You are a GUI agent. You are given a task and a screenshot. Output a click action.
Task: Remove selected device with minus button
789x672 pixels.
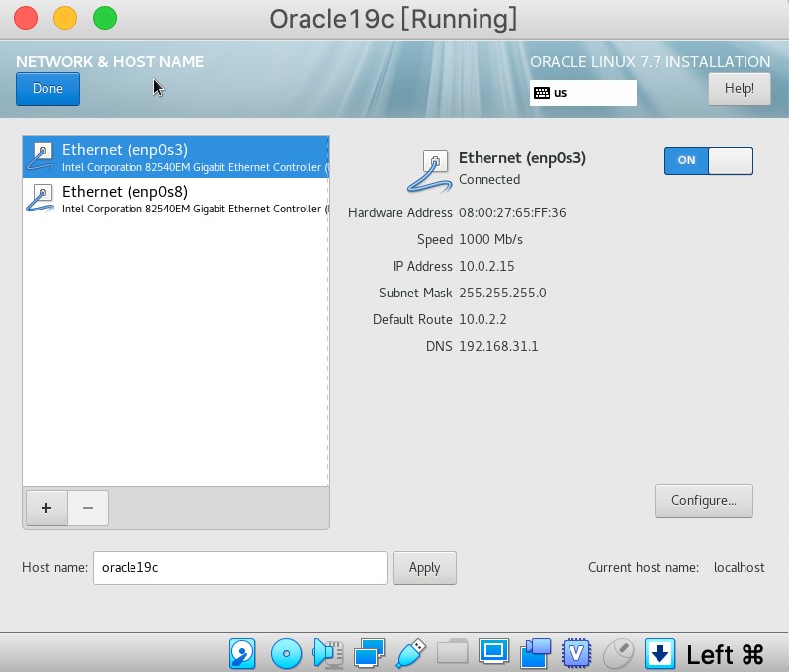click(88, 508)
